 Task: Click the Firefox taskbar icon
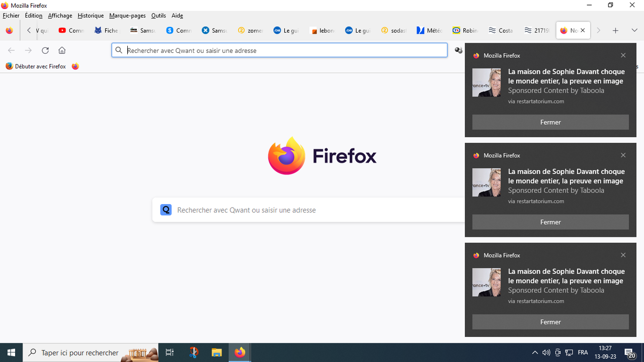[x=240, y=353]
